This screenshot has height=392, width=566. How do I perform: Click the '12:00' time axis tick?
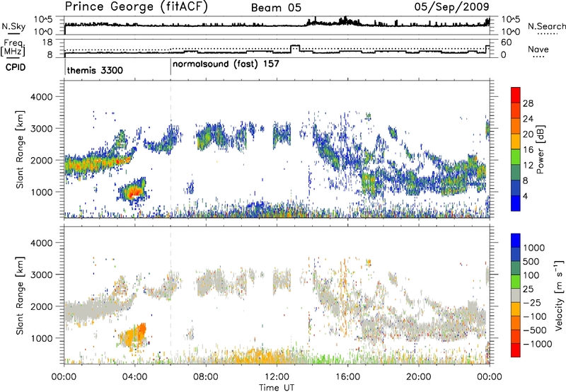(277, 377)
